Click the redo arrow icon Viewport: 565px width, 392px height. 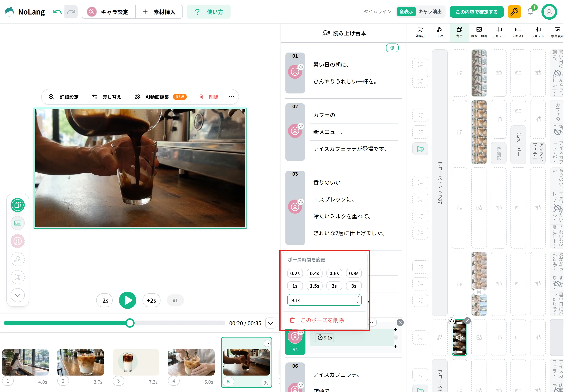pos(71,12)
